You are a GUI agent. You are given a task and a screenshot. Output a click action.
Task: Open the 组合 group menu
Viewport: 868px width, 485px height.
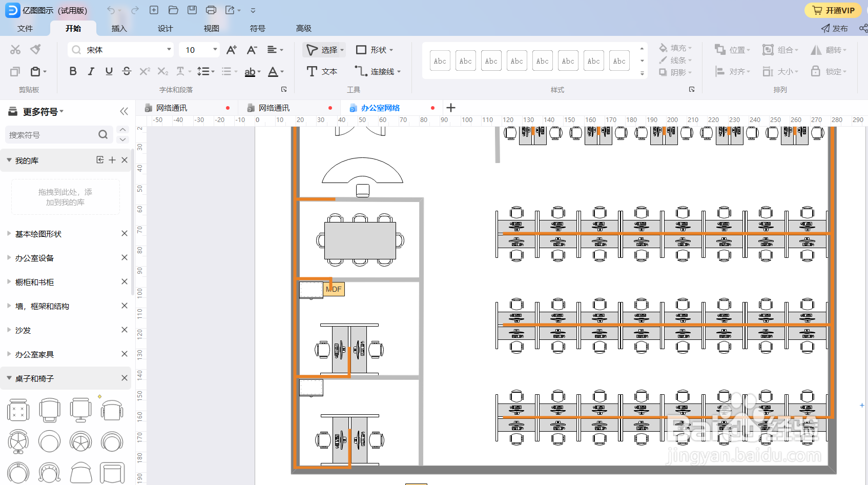(x=780, y=50)
